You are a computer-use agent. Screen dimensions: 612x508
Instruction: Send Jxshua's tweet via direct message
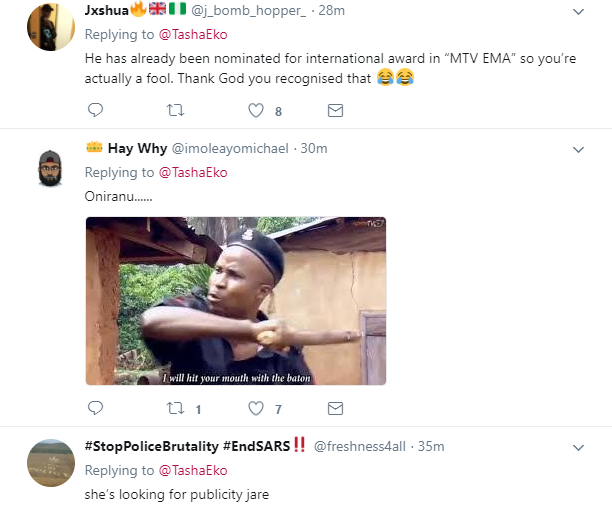335,110
